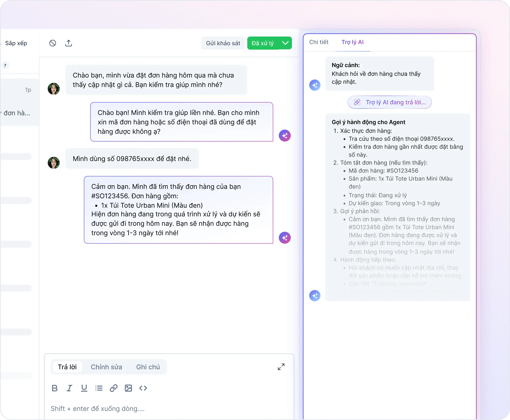
Task: Click the 'Dự kiến giao: Trong vòng 1–3 ngày' line
Action: click(x=394, y=203)
